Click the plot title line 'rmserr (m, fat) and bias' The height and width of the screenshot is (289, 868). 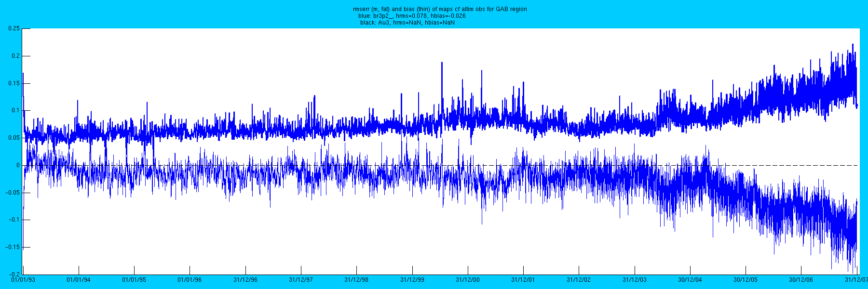(440, 9)
